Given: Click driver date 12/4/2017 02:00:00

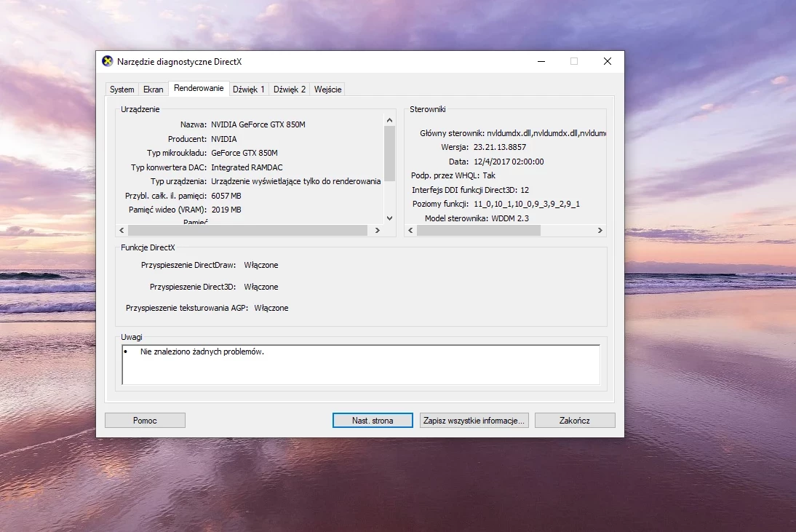Looking at the screenshot, I should point(509,162).
